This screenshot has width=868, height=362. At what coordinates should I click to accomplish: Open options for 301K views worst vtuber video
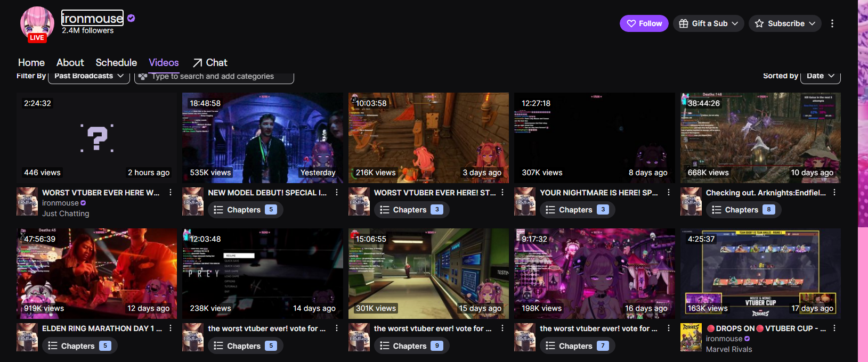point(502,328)
